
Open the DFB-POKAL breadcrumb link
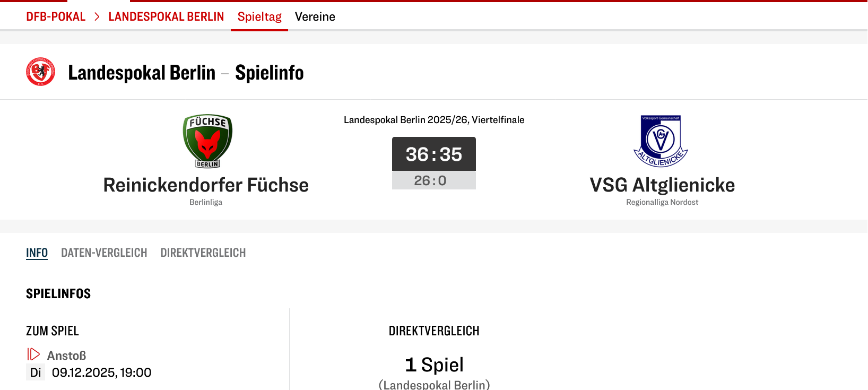[56, 17]
